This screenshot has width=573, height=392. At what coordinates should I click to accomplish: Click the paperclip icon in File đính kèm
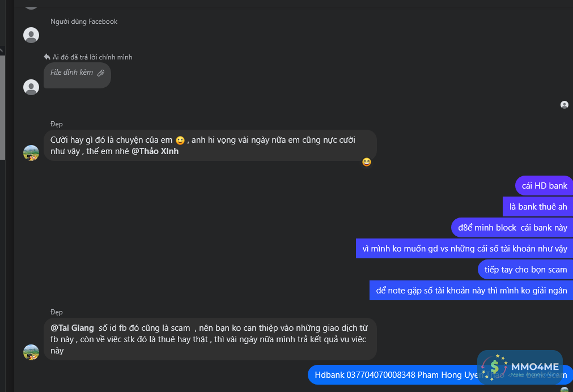(101, 73)
